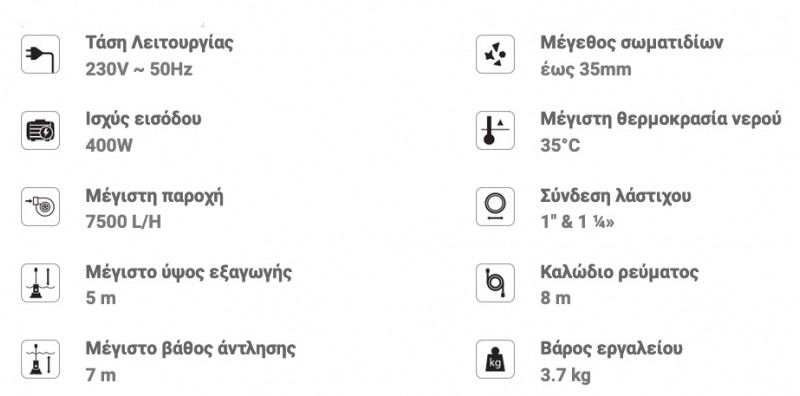Click the thermometer icon for water temperature

(x=495, y=131)
